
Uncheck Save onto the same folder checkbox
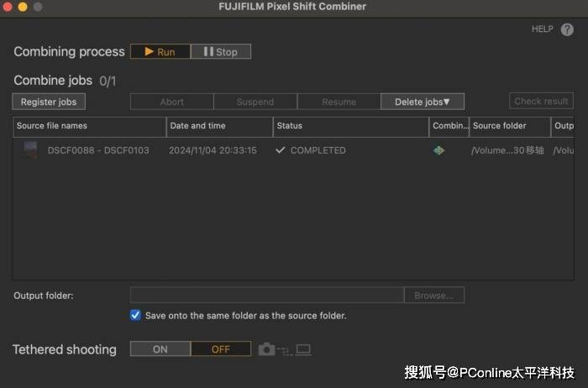135,316
